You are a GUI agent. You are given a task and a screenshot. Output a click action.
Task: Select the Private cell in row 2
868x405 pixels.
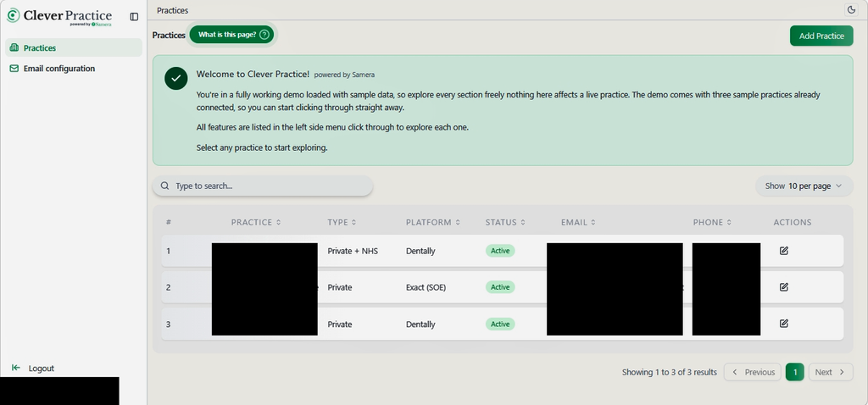339,288
